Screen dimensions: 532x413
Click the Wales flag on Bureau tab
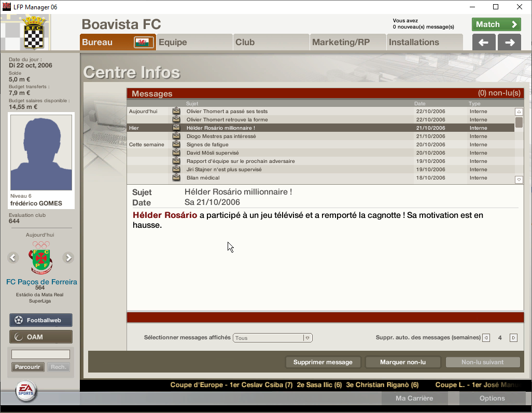[x=143, y=43]
